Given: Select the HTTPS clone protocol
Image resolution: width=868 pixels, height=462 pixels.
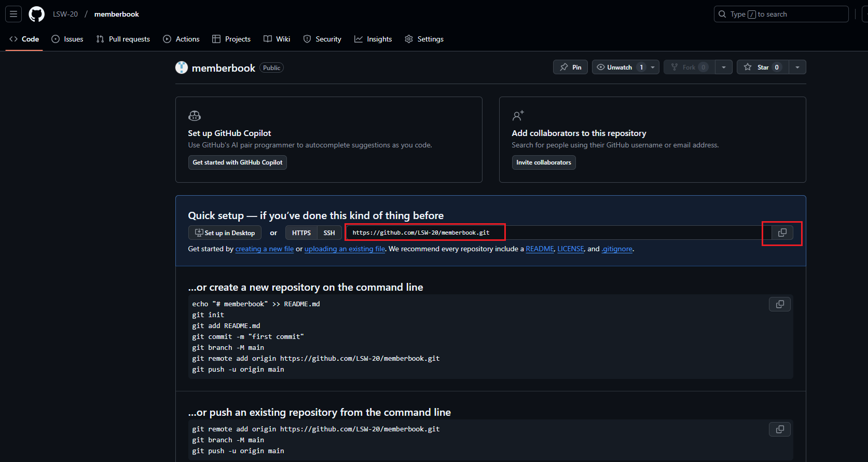Looking at the screenshot, I should point(301,233).
